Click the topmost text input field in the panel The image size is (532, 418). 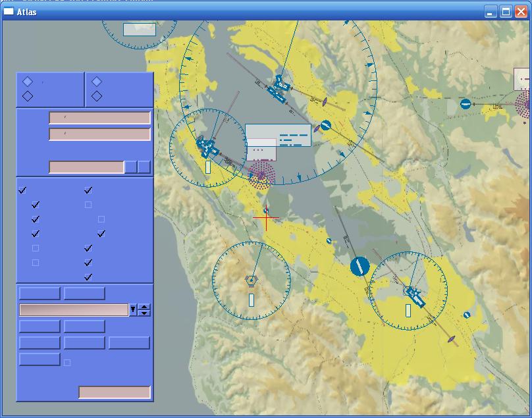pos(99,118)
